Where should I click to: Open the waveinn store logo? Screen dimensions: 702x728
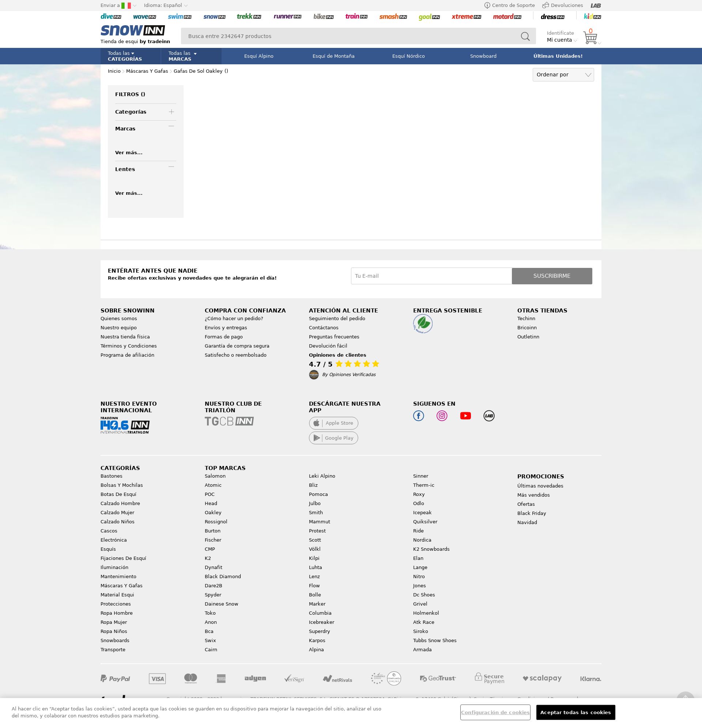click(x=144, y=16)
